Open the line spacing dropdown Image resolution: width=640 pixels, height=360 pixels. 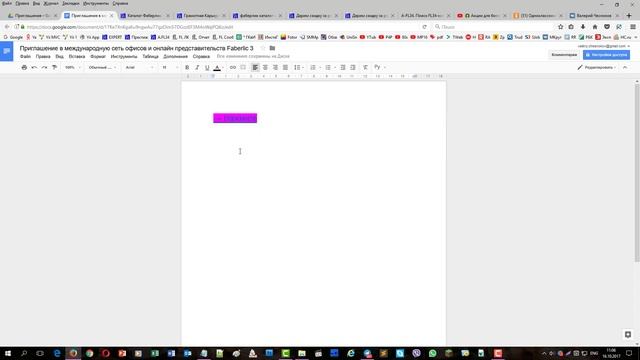(x=298, y=67)
